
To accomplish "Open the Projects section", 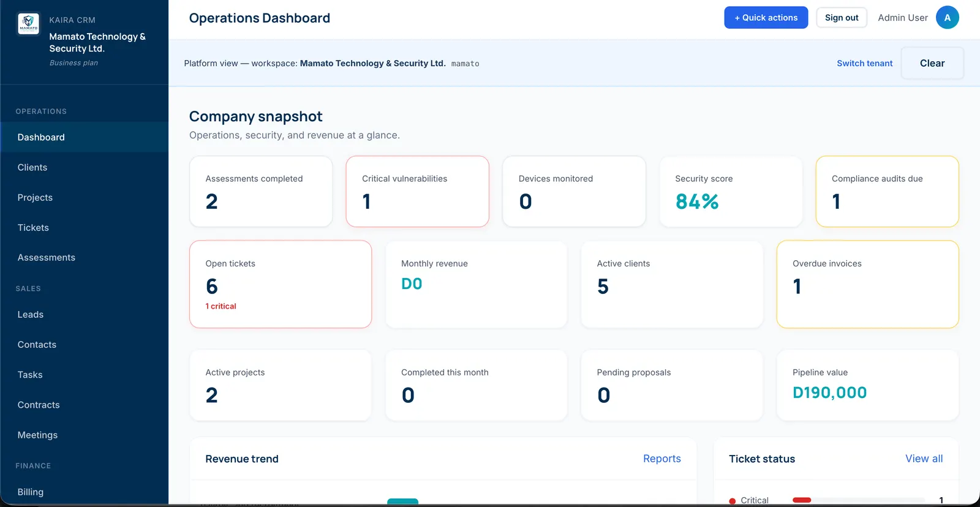I will click(x=85, y=197).
